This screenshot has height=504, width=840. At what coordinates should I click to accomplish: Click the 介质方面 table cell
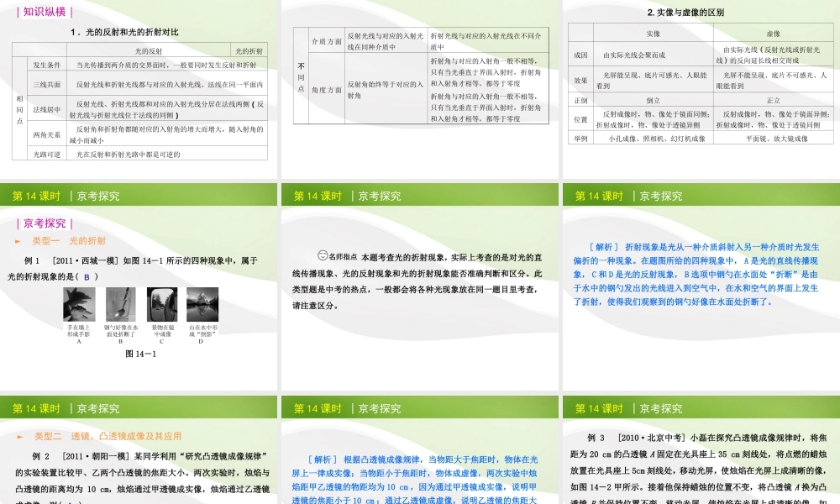[327, 40]
